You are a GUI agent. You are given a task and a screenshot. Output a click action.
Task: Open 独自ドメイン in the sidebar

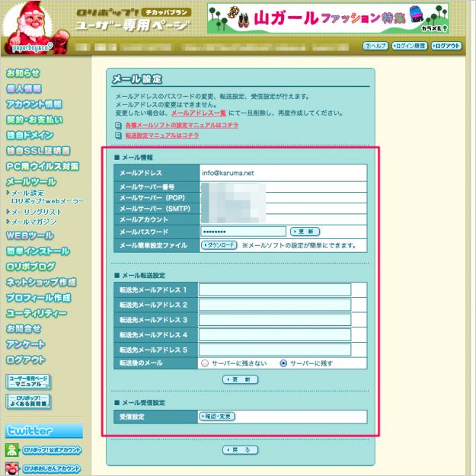[30, 135]
